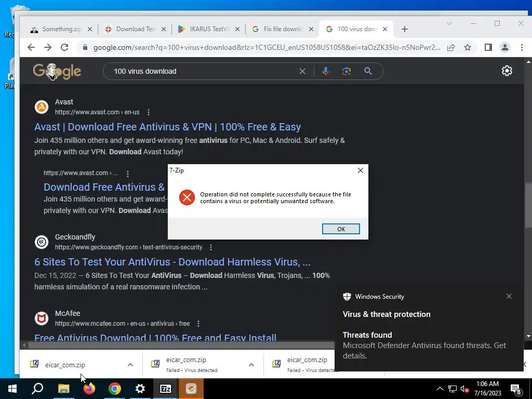The image size is (532, 399).
Task: Clear the search query with X
Action: pyautogui.click(x=302, y=71)
